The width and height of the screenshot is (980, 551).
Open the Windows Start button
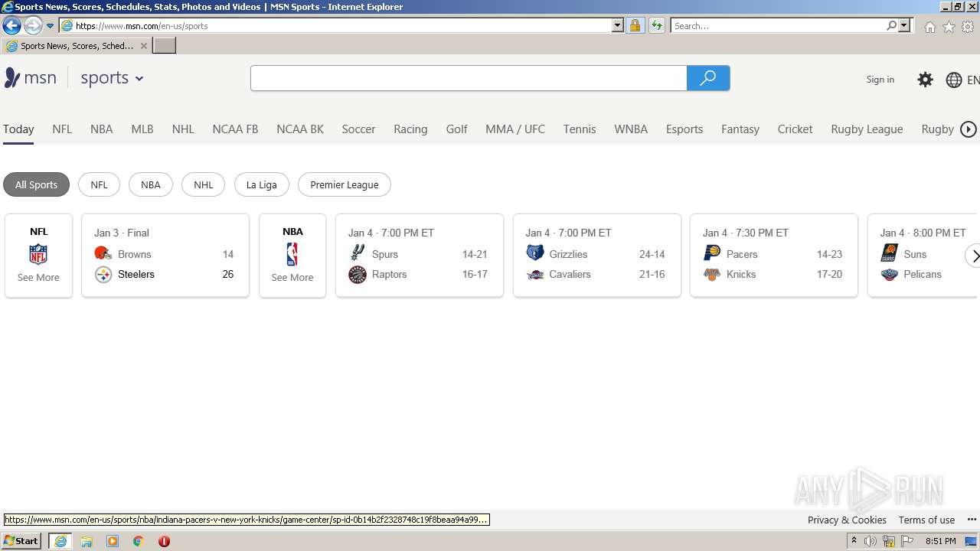click(21, 540)
